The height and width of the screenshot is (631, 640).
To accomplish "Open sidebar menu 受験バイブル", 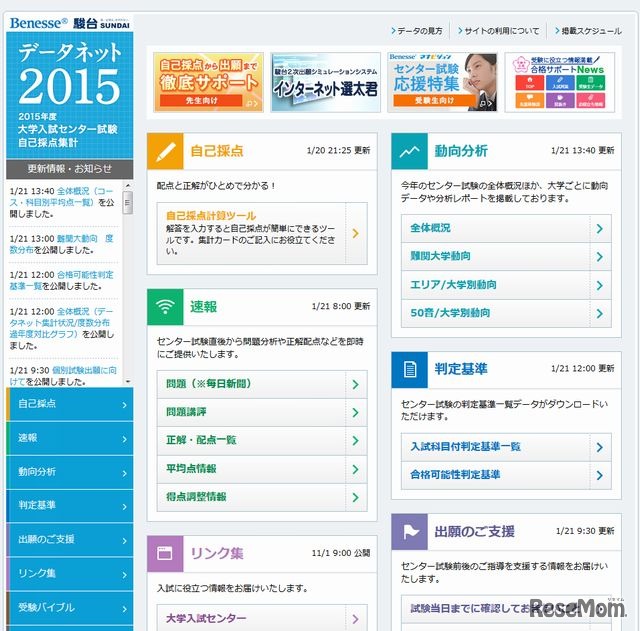I will (70, 608).
